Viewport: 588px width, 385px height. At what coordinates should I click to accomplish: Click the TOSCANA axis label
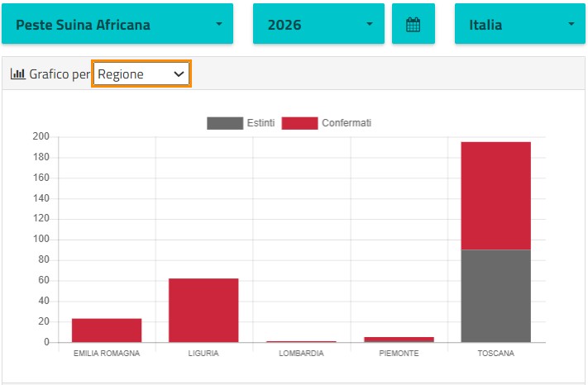(x=495, y=354)
